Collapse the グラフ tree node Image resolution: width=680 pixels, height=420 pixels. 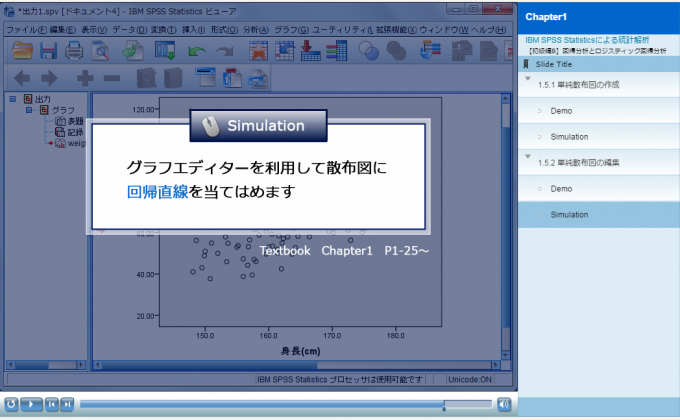pos(29,110)
